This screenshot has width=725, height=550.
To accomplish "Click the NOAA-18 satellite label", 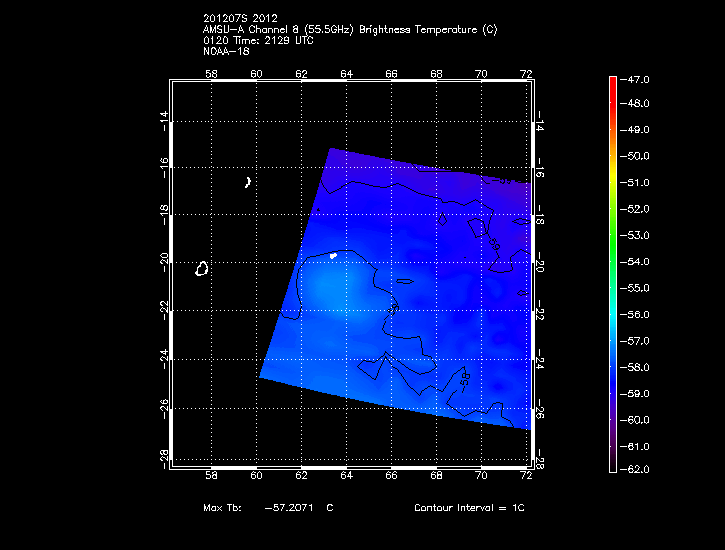I will pos(225,51).
